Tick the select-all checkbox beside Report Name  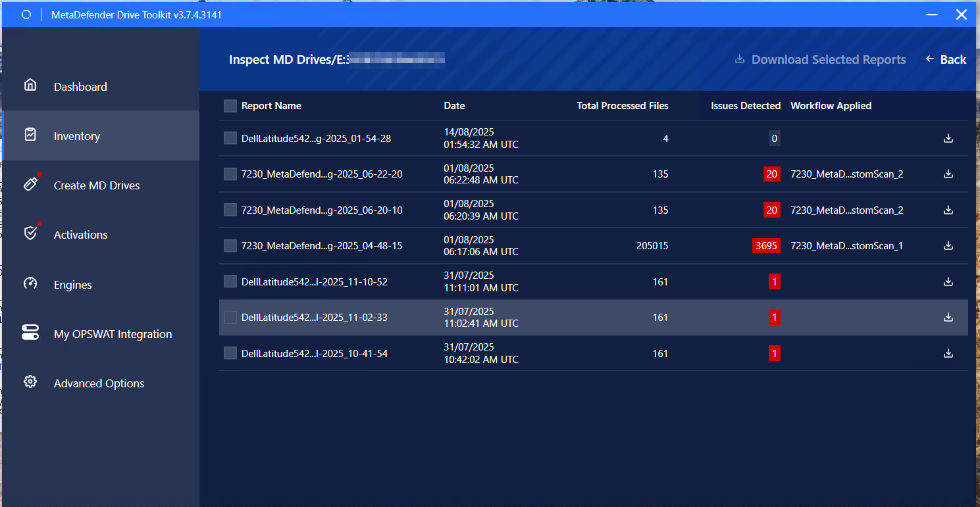tap(230, 106)
